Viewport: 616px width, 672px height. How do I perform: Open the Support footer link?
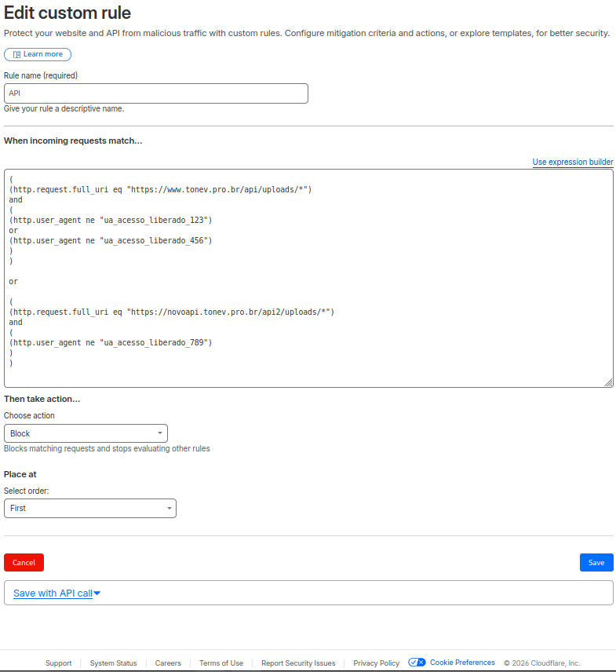click(58, 663)
